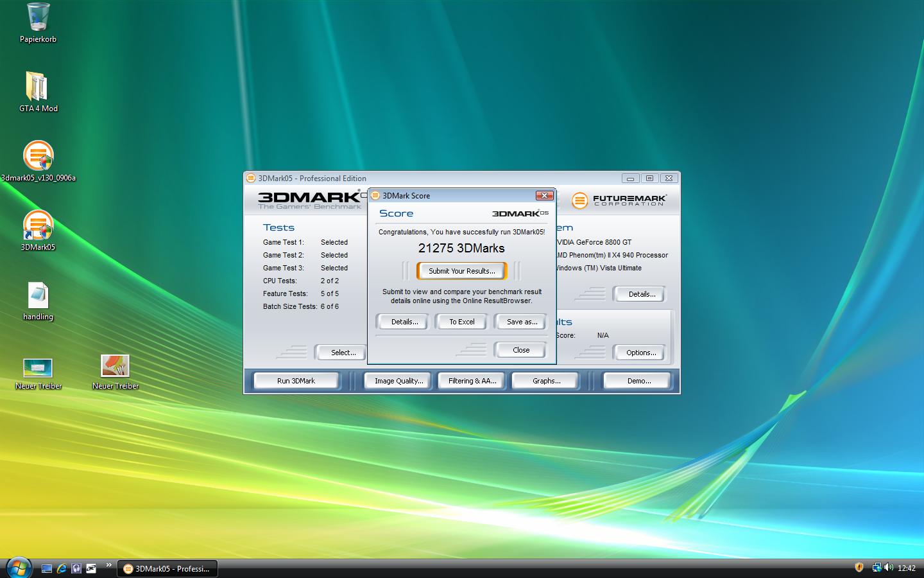Open the Graphs... button
The width and height of the screenshot is (924, 578).
(546, 381)
